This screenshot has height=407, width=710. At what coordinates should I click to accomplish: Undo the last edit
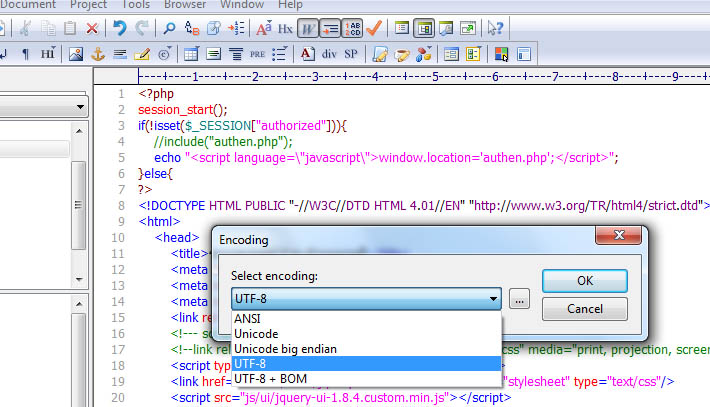click(120, 29)
